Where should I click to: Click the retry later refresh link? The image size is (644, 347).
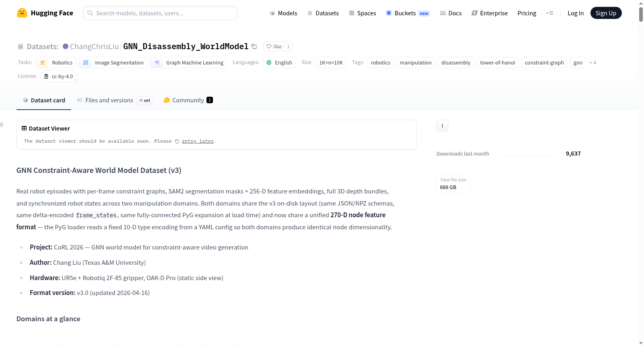coord(195,141)
